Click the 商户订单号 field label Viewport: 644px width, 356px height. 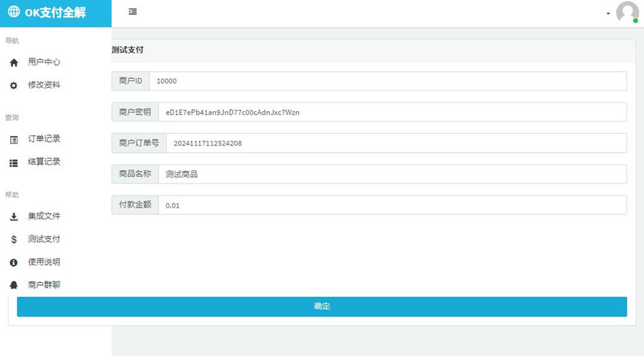[x=139, y=143]
